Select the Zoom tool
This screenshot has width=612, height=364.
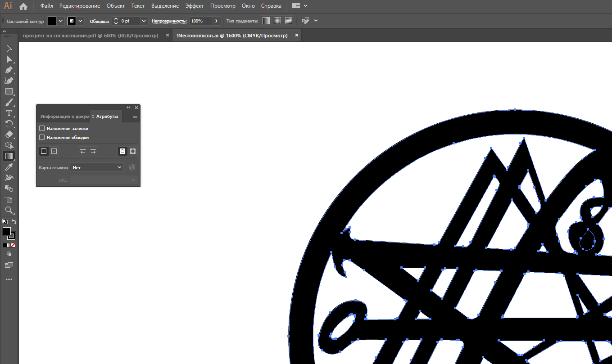click(x=9, y=210)
